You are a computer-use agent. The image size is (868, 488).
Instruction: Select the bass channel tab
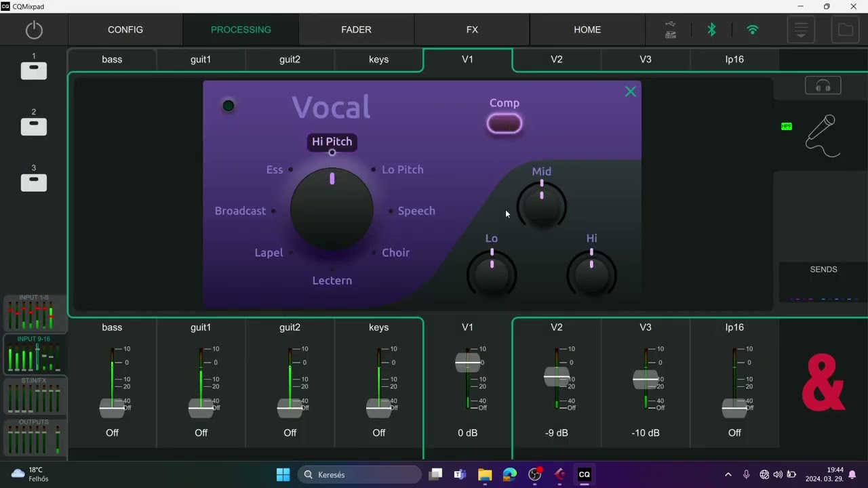tap(112, 60)
